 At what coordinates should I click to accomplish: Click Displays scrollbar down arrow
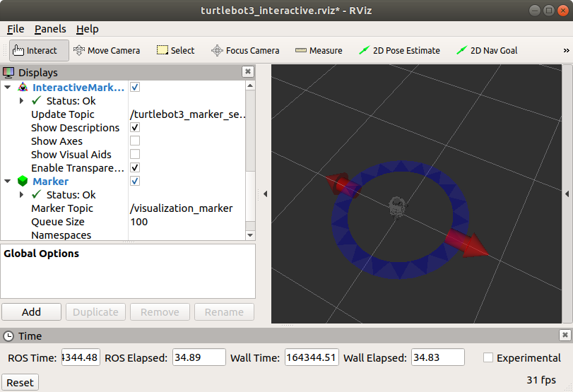coord(250,235)
